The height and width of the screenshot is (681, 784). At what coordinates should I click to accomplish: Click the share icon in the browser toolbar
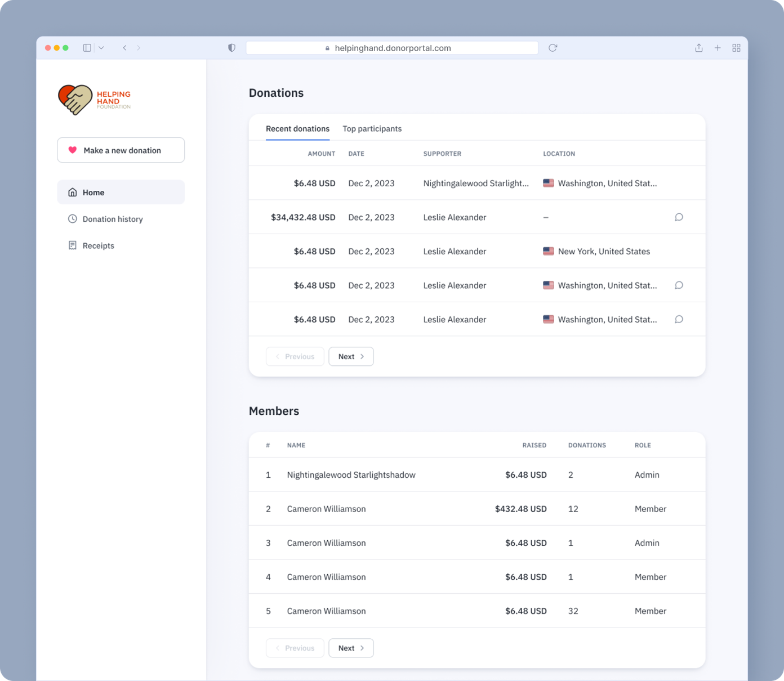pyautogui.click(x=698, y=48)
